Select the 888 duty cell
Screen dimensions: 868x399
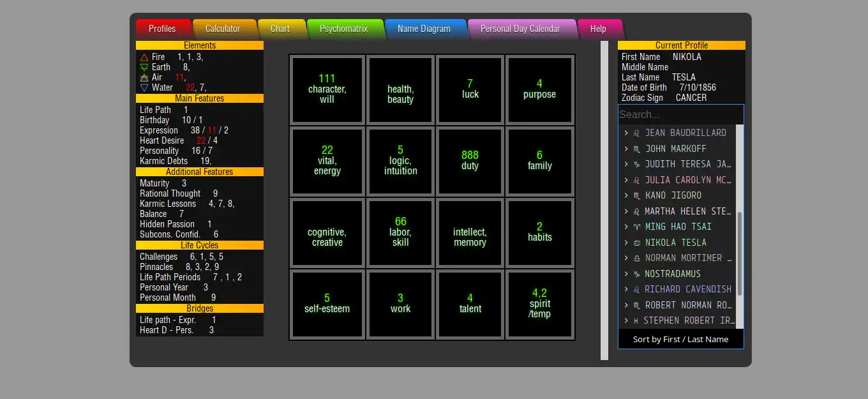click(x=470, y=161)
